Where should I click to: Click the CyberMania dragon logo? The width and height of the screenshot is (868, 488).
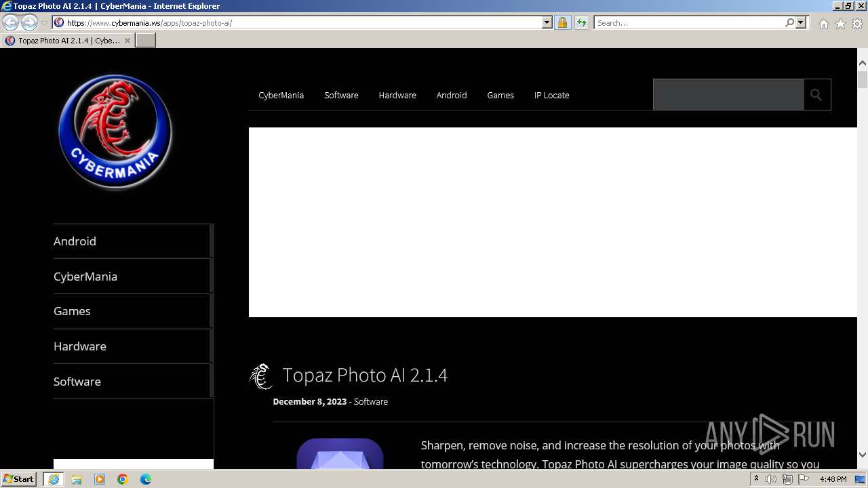pos(115,131)
